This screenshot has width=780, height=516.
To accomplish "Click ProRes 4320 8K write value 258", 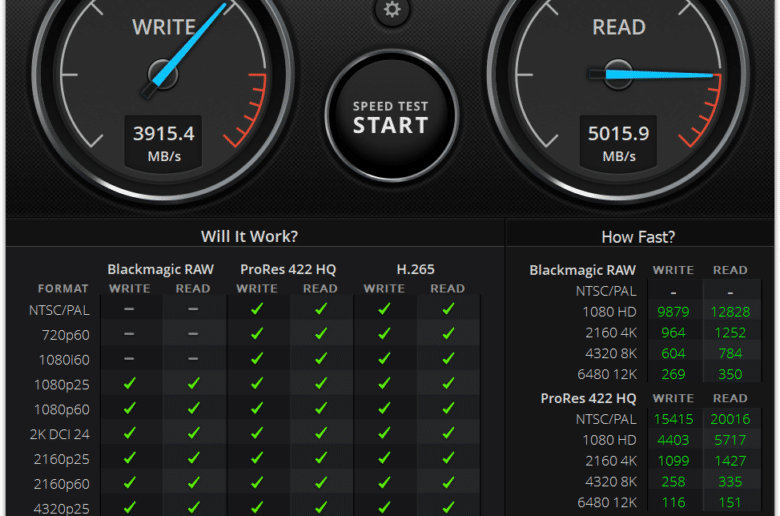I will [x=673, y=482].
